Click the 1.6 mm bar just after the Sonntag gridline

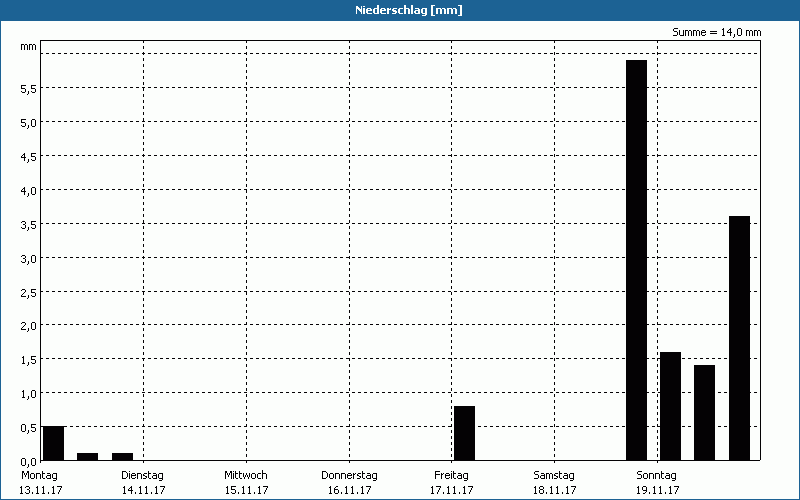670,406
